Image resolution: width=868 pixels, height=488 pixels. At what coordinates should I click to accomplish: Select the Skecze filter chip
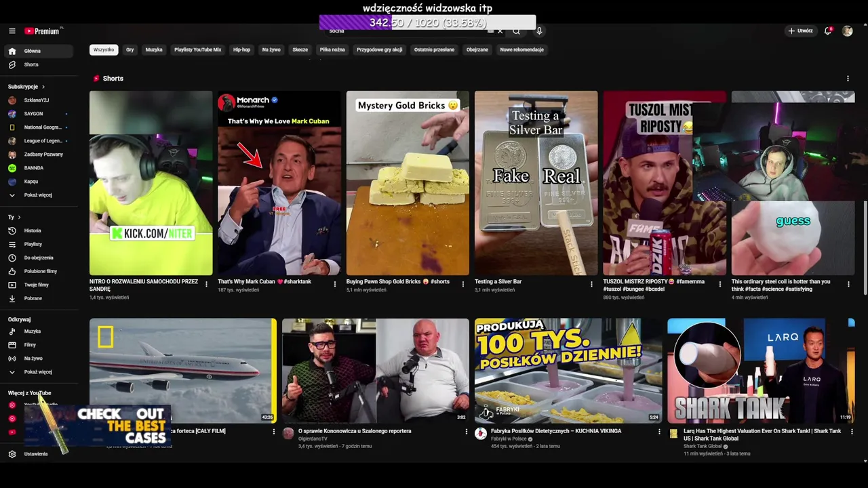300,49
